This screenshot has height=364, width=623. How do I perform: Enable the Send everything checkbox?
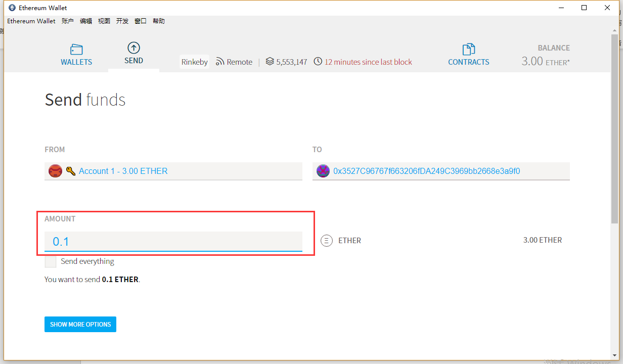51,261
